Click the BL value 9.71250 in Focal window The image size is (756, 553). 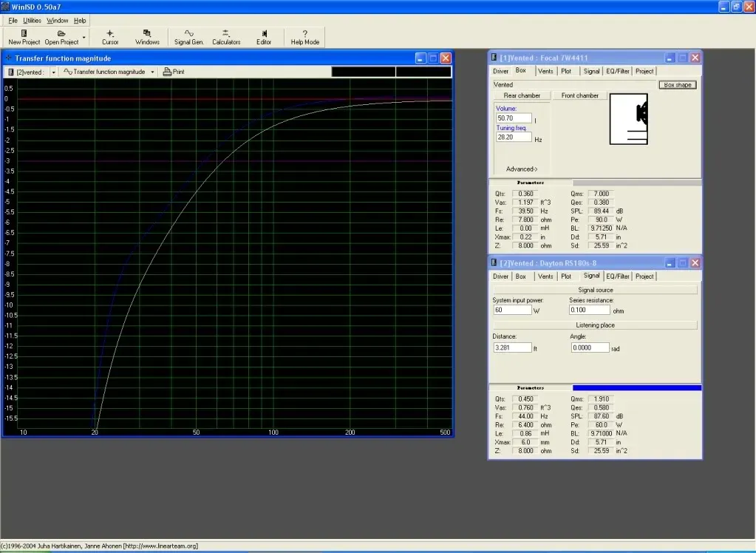point(601,228)
